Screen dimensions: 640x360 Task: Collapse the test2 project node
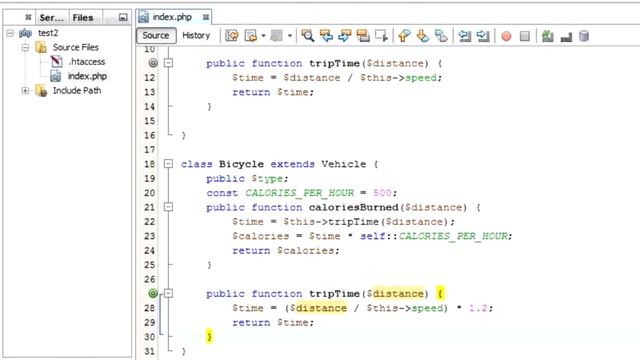point(10,33)
